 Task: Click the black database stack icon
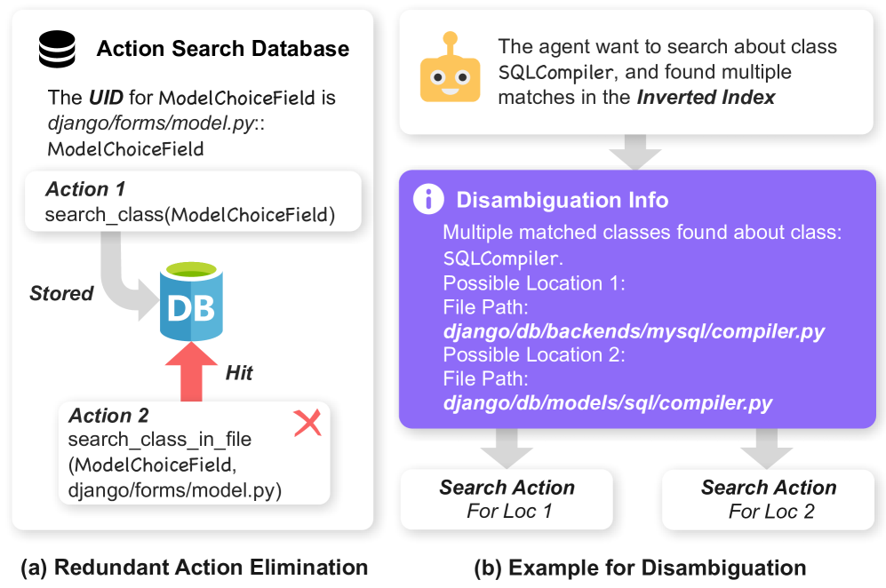58,48
